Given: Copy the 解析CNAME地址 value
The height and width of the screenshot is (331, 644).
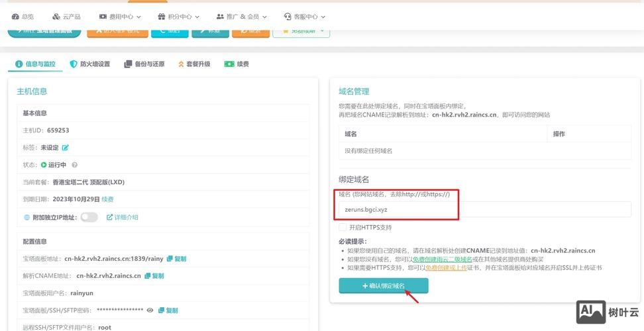Looking at the screenshot, I should pos(154,276).
